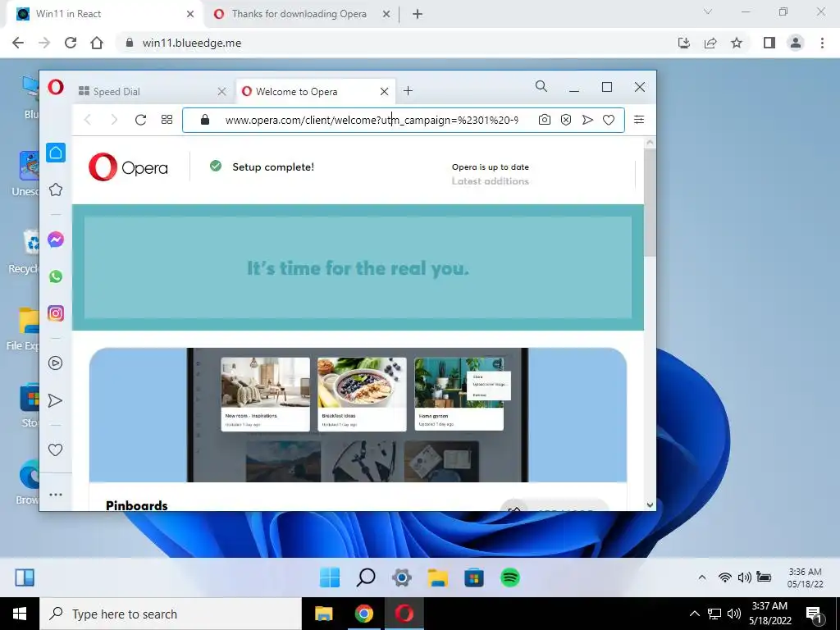Send page to My Flow from address bar
The width and height of the screenshot is (840, 630).
(x=587, y=120)
